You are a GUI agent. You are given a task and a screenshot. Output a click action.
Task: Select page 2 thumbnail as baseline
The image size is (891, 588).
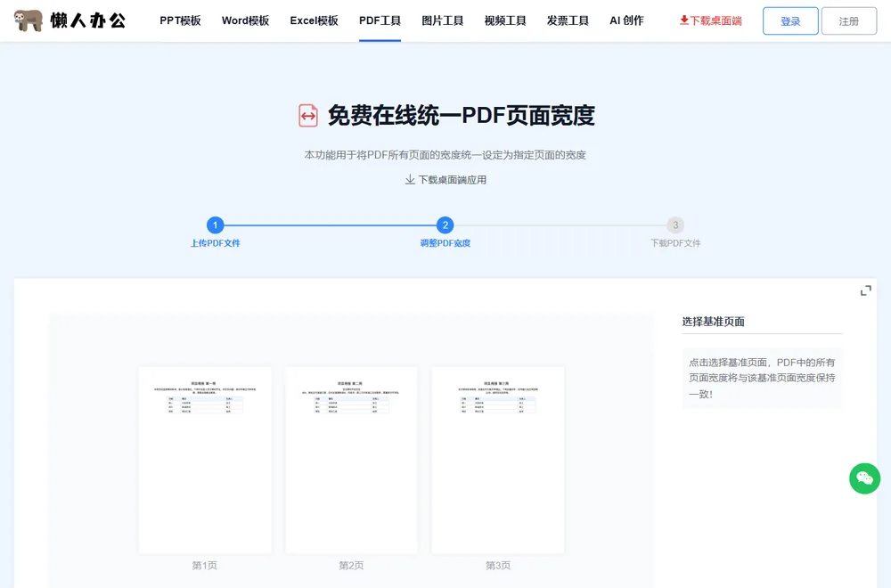pos(351,460)
